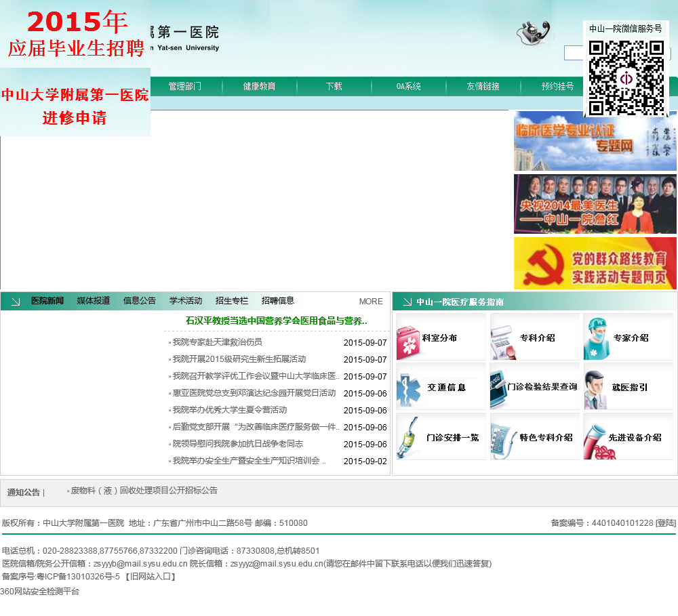
Task: Open the 央视2014最美医生 banner
Action: click(595, 204)
